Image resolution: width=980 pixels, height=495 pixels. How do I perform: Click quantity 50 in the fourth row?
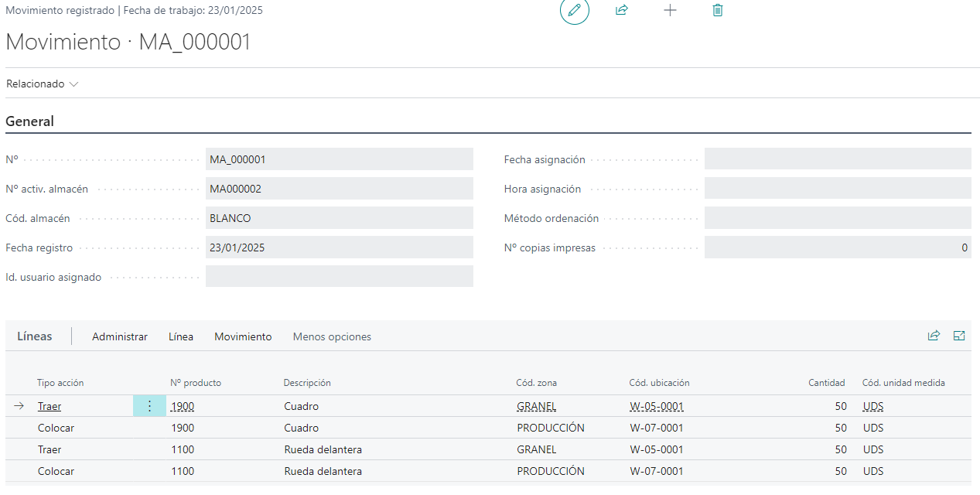coord(841,471)
